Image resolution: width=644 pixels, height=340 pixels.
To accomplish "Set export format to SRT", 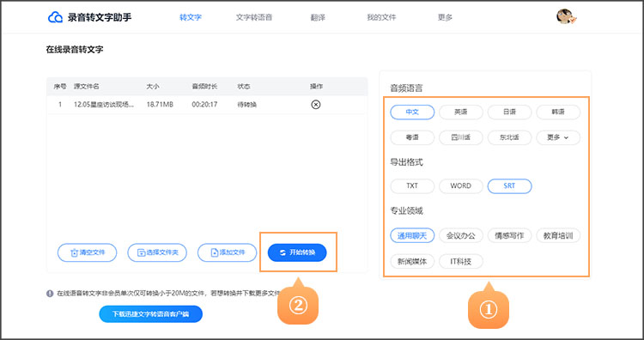I will (x=509, y=186).
